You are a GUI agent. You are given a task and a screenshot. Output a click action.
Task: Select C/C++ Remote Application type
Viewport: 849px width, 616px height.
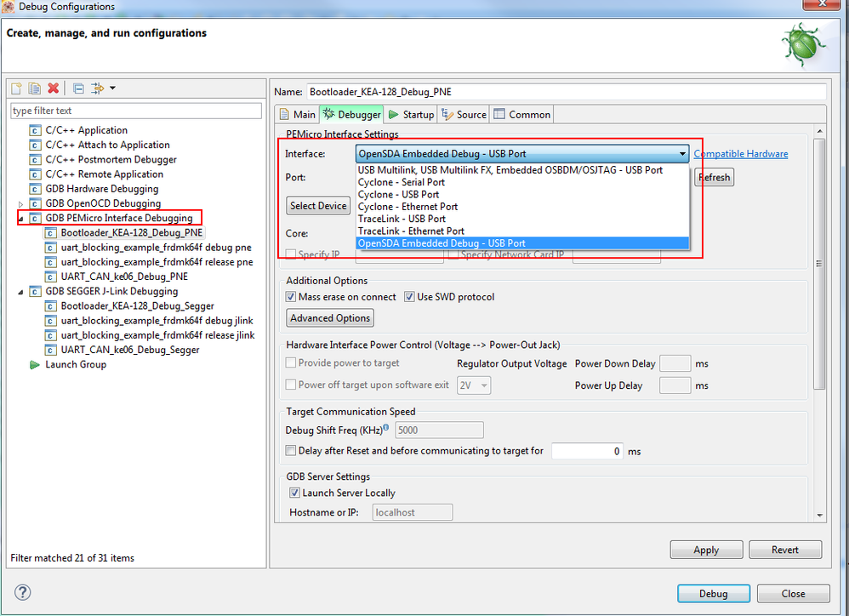point(104,174)
